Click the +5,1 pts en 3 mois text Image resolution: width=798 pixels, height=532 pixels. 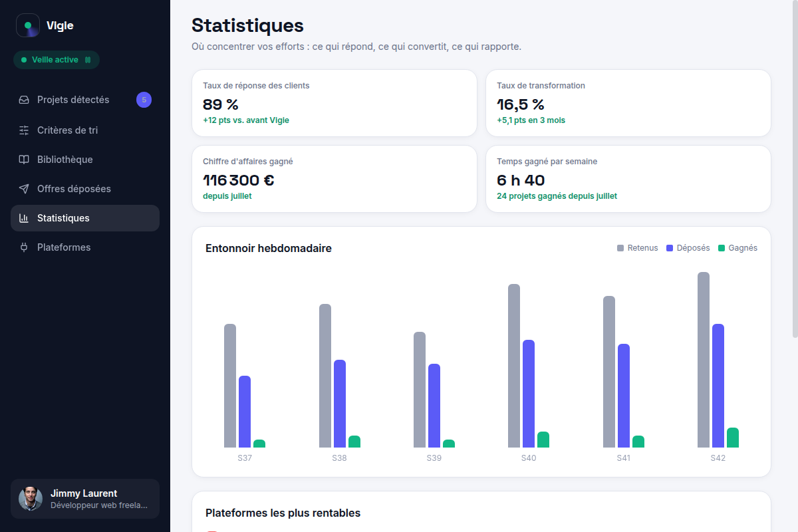pos(531,120)
